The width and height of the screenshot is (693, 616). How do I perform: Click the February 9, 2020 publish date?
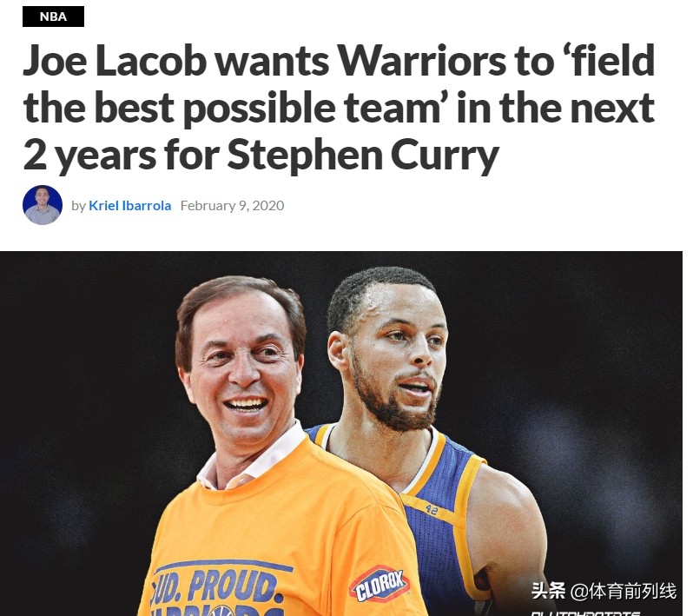tap(233, 206)
